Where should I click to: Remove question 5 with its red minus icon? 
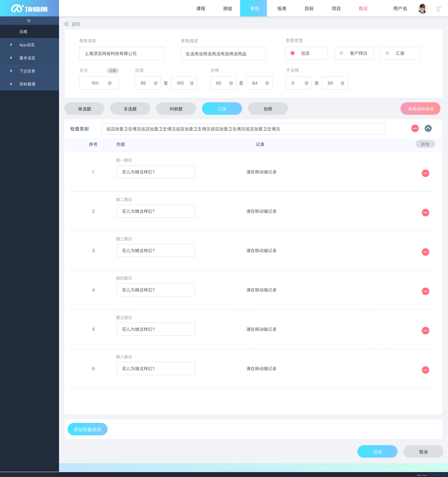425,330
